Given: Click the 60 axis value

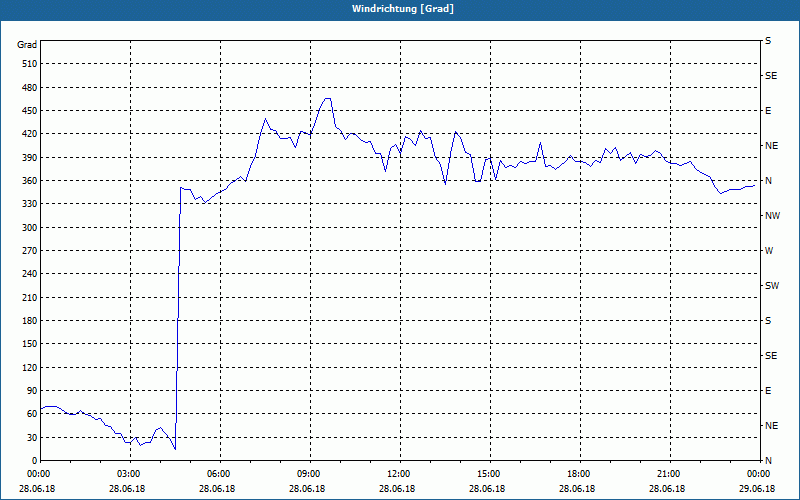Looking at the screenshot, I should pyautogui.click(x=32, y=414).
